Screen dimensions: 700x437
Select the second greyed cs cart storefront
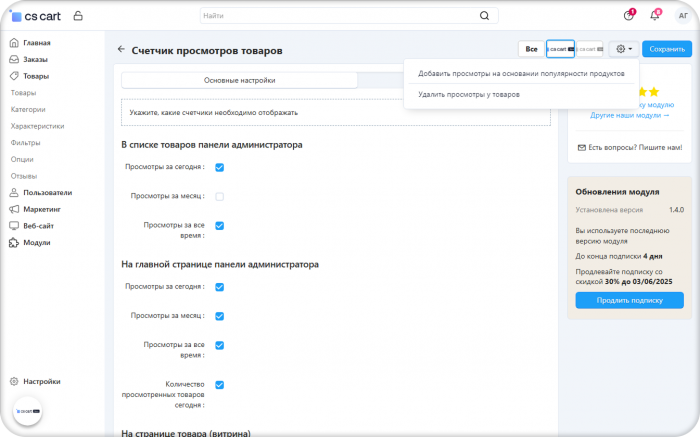click(590, 49)
